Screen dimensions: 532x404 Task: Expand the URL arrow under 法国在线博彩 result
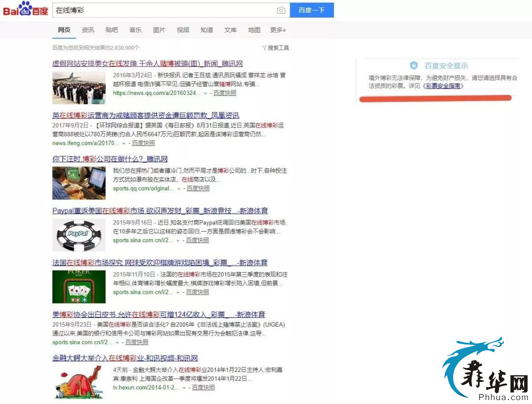pyautogui.click(x=178, y=292)
